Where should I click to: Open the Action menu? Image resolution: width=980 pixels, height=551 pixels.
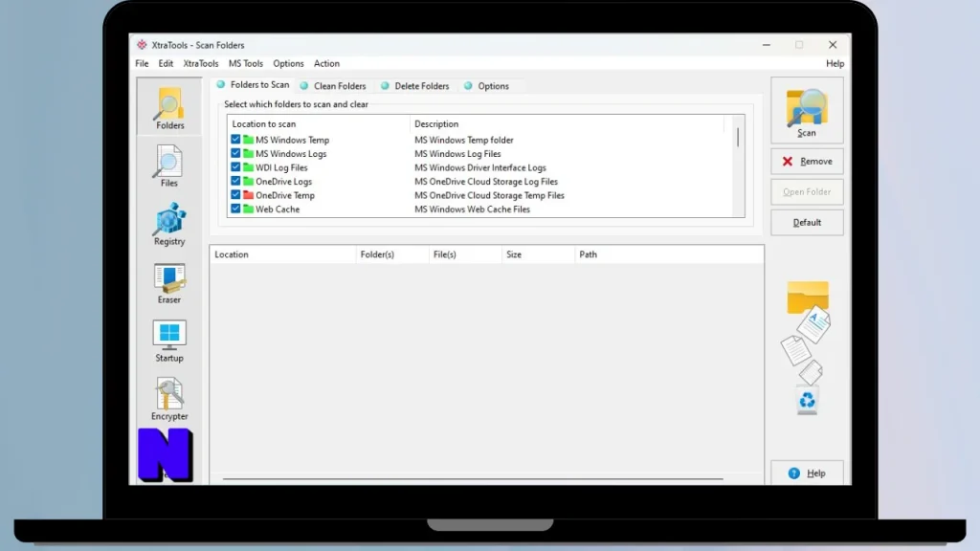[326, 64]
